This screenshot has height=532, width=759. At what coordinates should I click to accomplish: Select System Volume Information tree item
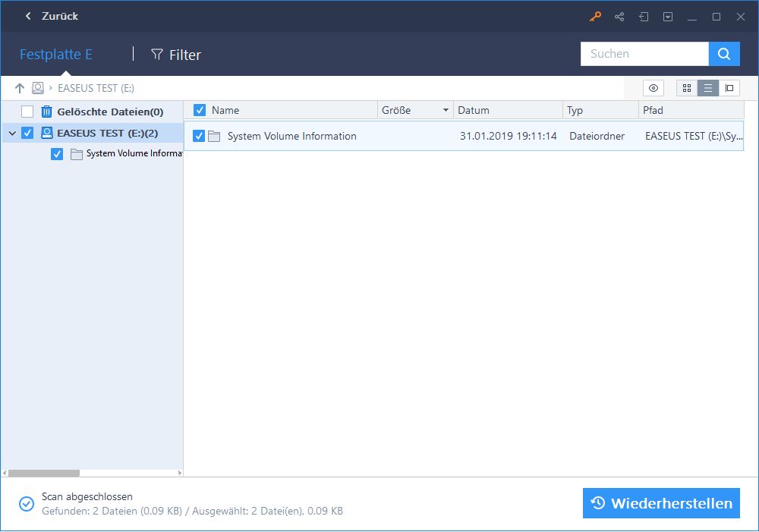coord(134,153)
